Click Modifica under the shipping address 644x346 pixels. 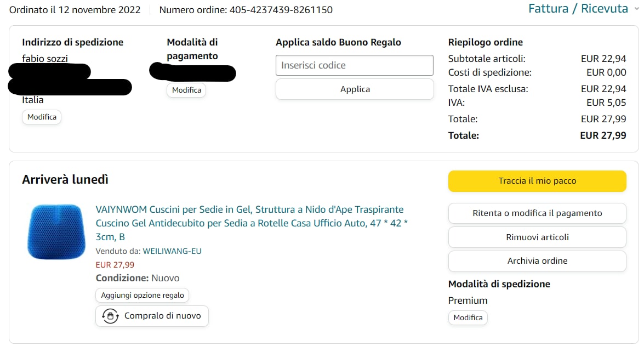click(42, 117)
